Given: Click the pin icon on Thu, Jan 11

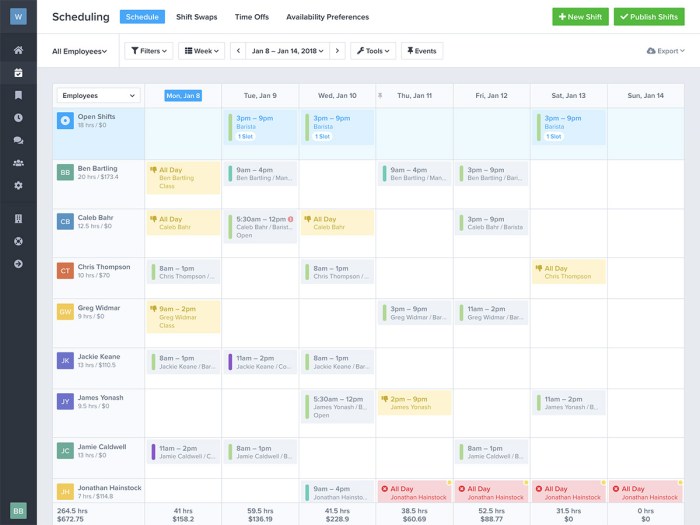Looking at the screenshot, I should (x=380, y=96).
